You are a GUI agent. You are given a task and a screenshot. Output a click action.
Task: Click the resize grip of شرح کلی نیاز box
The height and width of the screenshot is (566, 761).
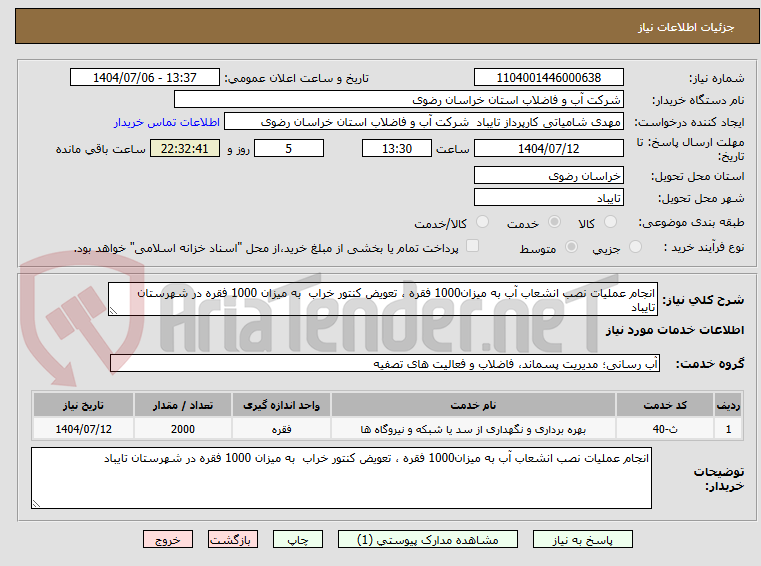114,311
